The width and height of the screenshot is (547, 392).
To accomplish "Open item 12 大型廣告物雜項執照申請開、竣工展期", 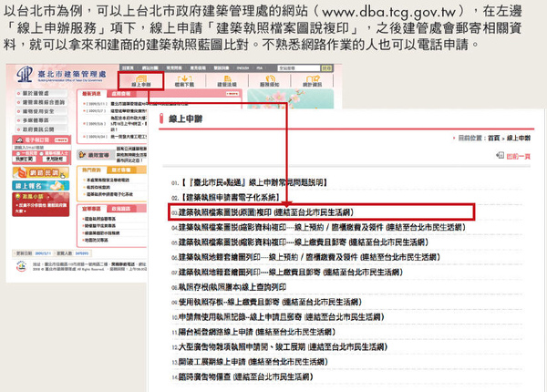I will [280, 347].
